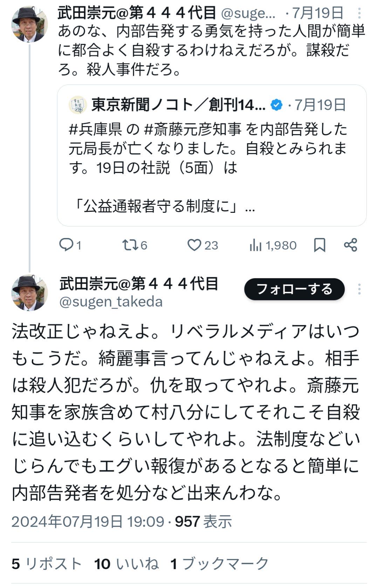Viewport: 378px width, 588px height.
Task: Click the フォローする button
Action: [294, 289]
